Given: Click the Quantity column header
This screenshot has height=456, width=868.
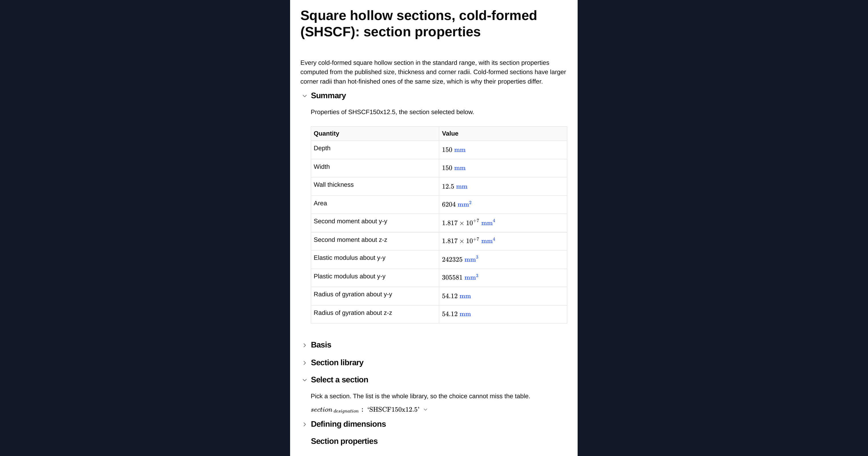Looking at the screenshot, I should click(x=326, y=133).
